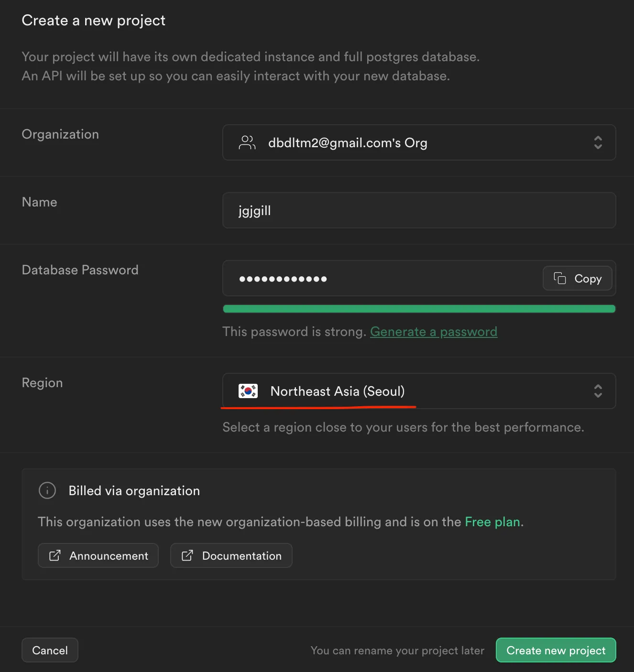Click the external-link icon on the Documentation button
This screenshot has height=672, width=634.
point(187,555)
